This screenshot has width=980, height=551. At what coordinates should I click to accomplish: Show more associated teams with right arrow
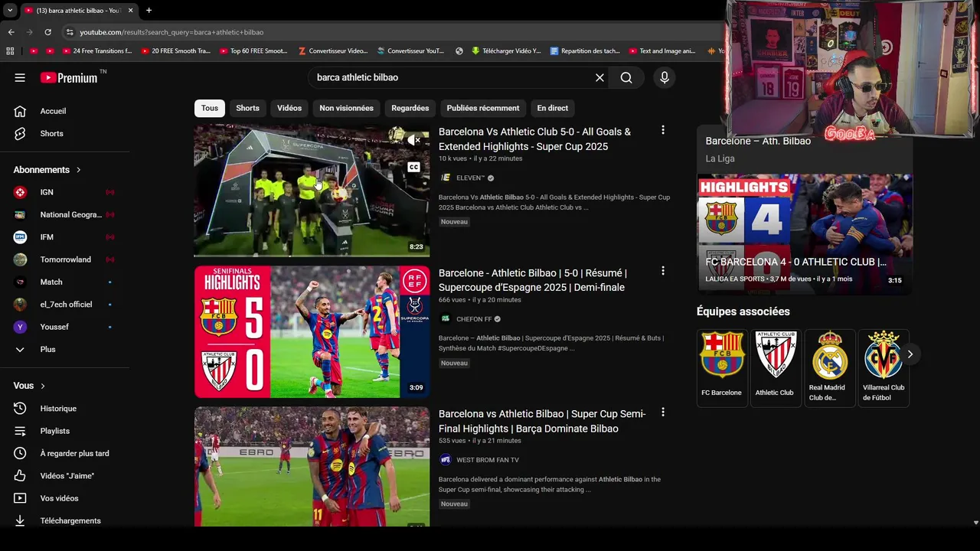[910, 354]
